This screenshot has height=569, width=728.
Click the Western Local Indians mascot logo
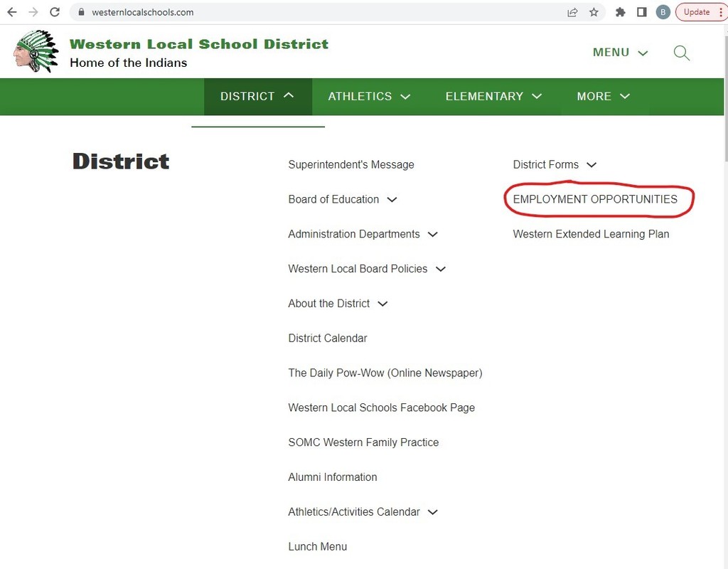pos(36,51)
